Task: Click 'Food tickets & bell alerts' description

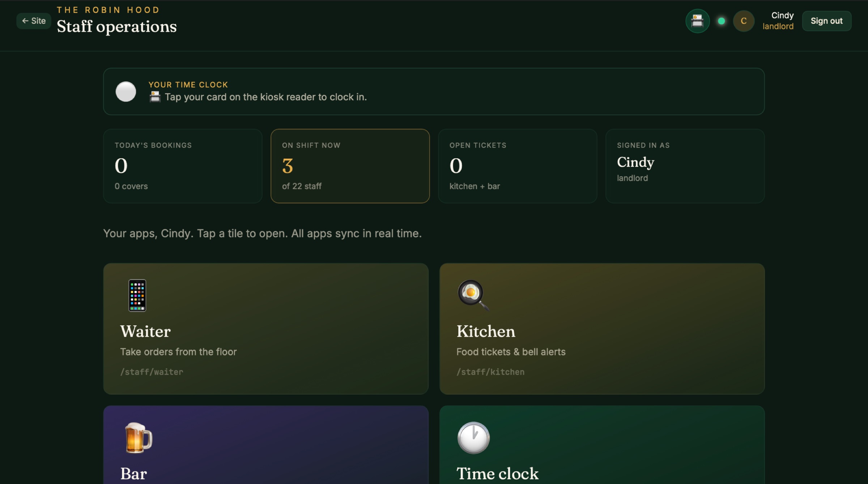Action: 511,352
